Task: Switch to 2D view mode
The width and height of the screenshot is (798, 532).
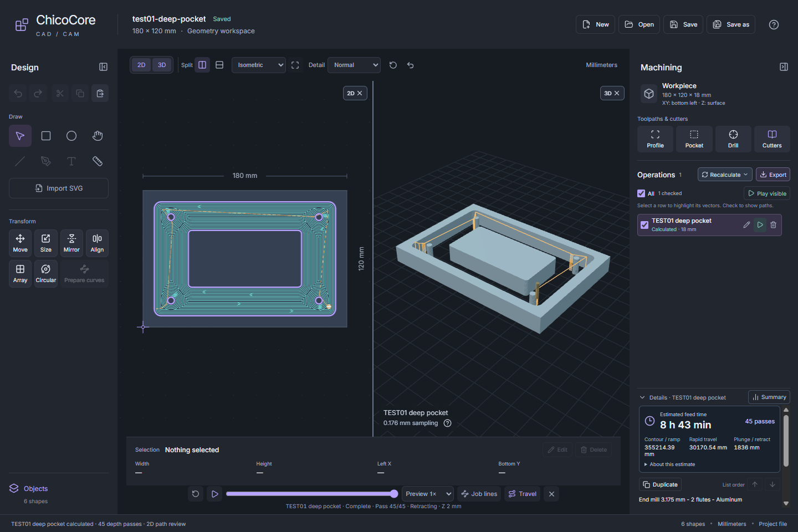Action: coord(141,65)
